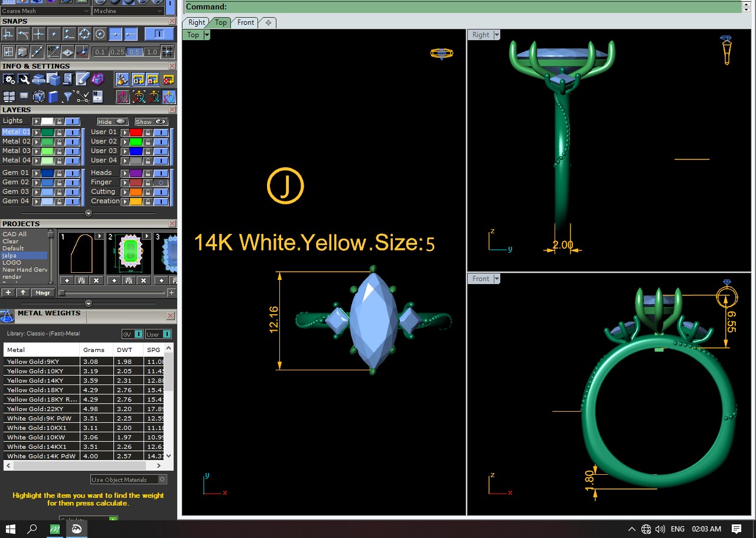Click the Mngr button in Projects
The image size is (756, 538).
pos(43,292)
